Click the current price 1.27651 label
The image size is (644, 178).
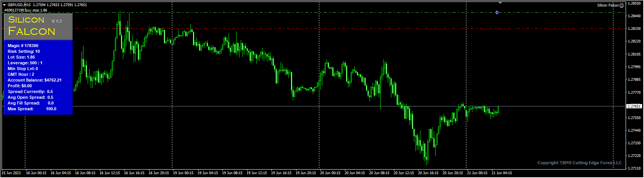tap(634, 106)
